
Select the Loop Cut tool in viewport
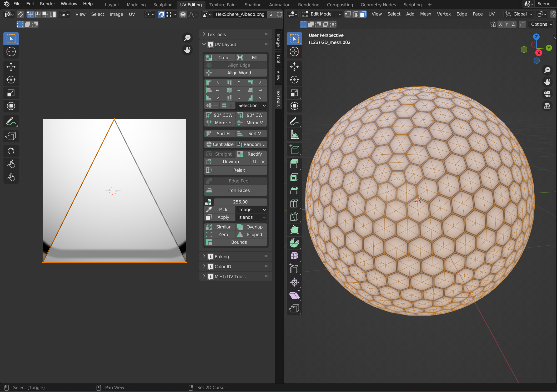click(294, 203)
